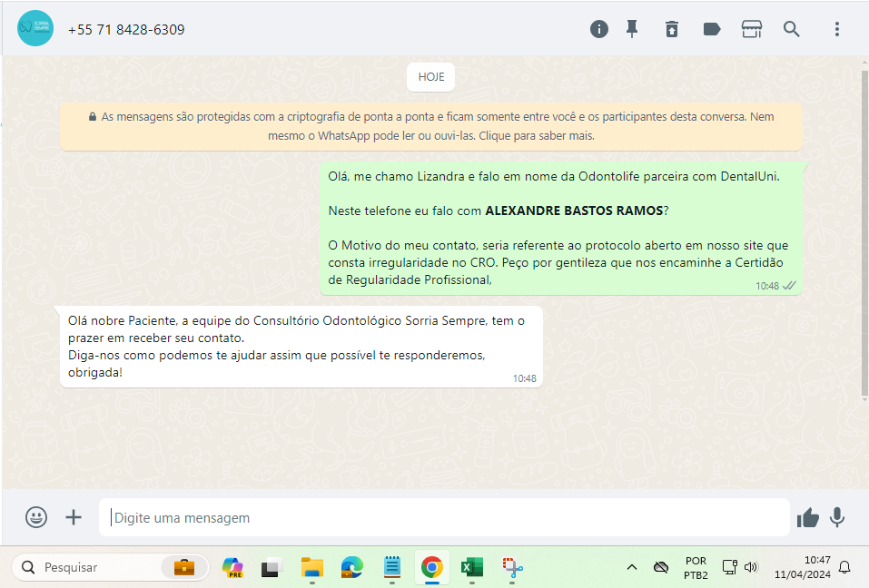Delete chat with trash icon
The width and height of the screenshot is (869, 588).
coord(672,29)
